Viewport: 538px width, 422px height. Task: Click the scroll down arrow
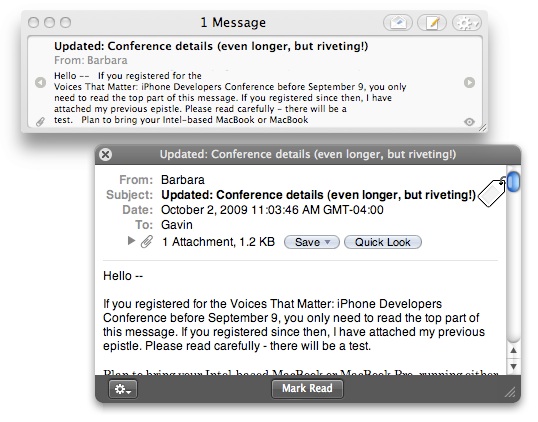513,366
